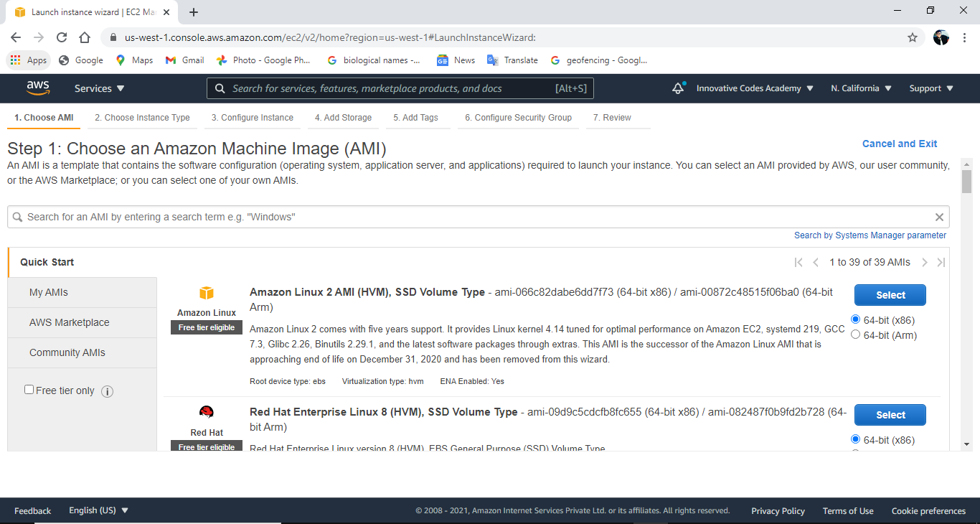Click the Free tier only info icon

107,390
